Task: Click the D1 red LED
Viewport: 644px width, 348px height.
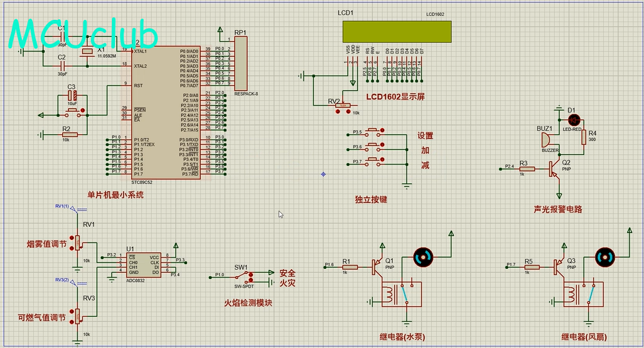Action: click(x=574, y=119)
